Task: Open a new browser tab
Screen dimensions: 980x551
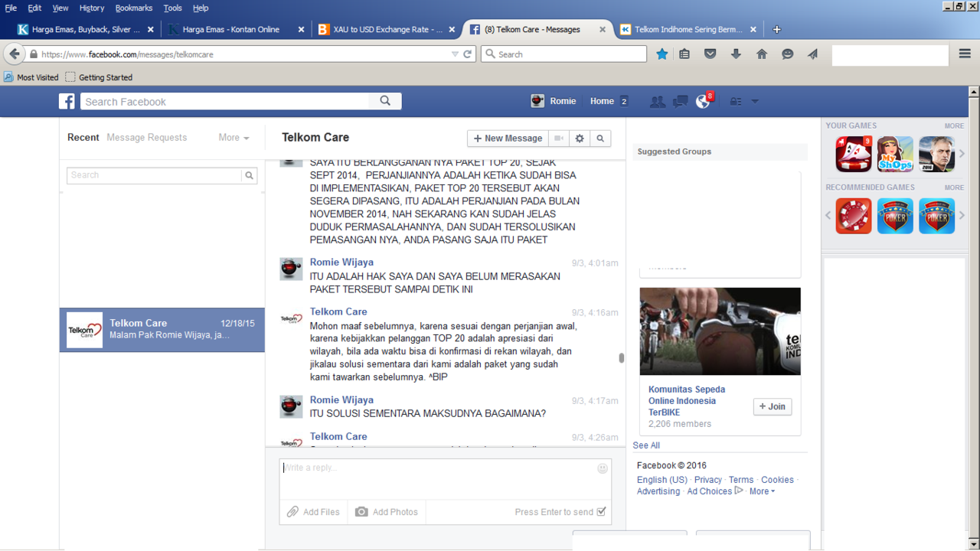Action: (776, 29)
